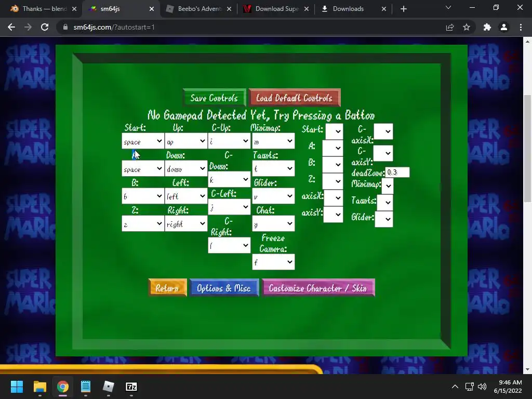Close the Downloads tab
Screen dimensions: 532x399
(x=384, y=9)
